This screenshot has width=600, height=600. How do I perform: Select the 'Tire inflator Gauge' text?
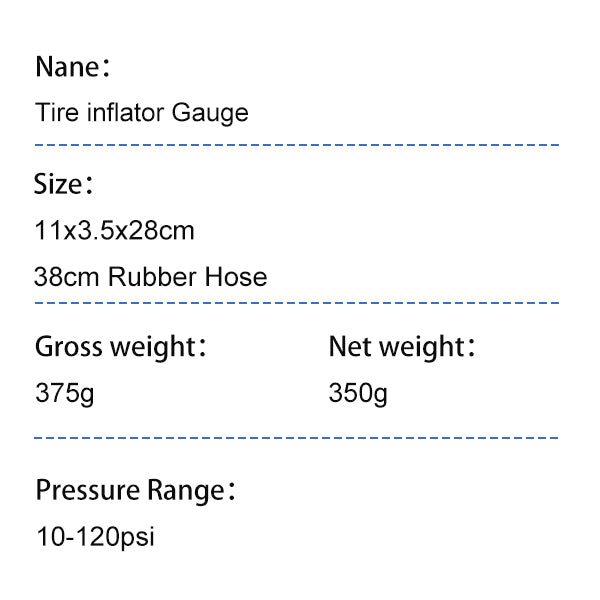(142, 114)
